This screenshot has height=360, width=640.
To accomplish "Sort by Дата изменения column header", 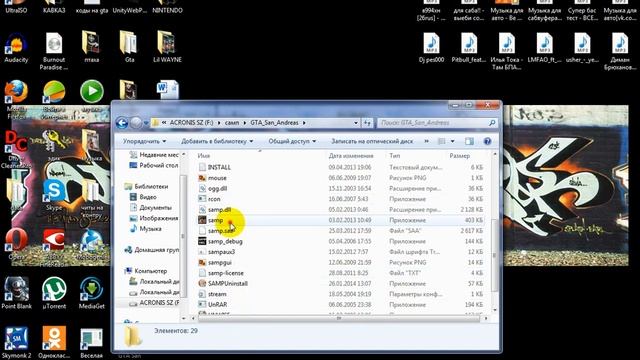I will pos(351,156).
